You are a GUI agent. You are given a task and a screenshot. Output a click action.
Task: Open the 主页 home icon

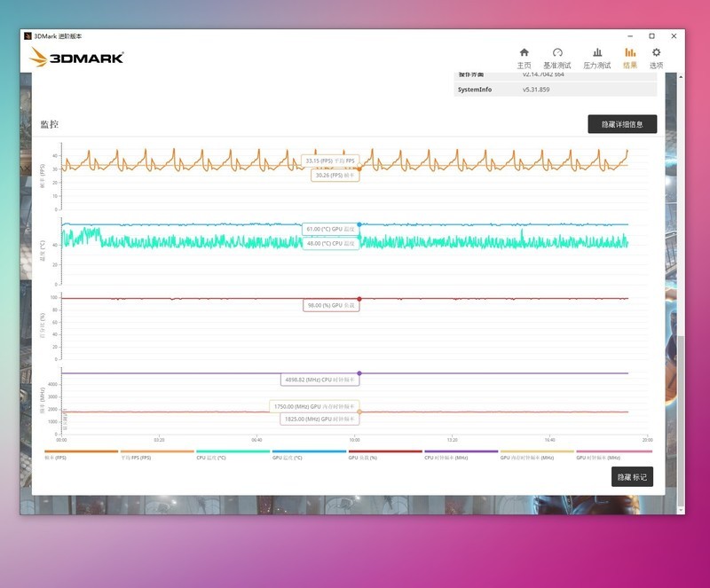pyautogui.click(x=524, y=52)
